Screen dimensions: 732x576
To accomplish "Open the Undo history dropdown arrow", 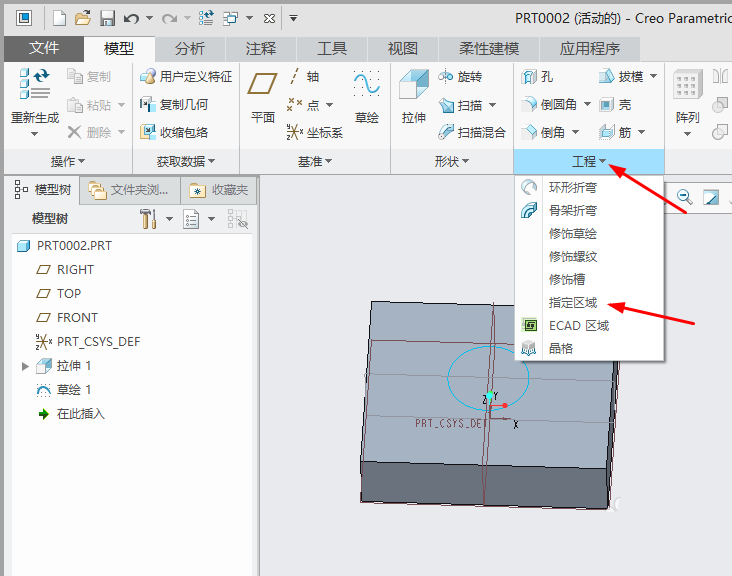I will 149,18.
